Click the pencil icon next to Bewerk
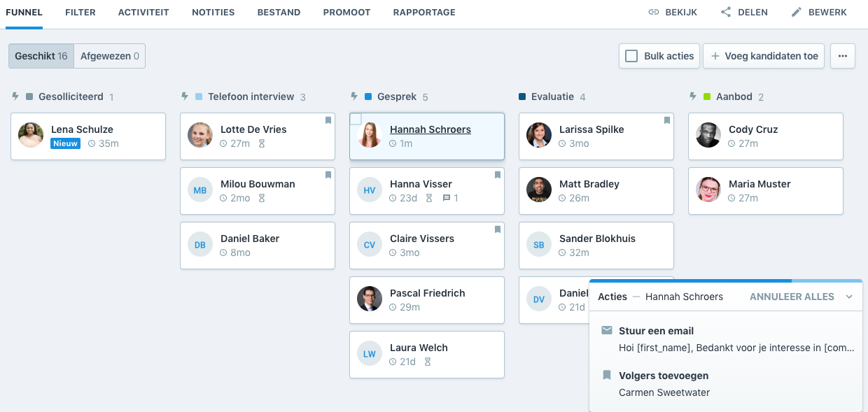Viewport: 868px width, 412px height. (x=796, y=13)
